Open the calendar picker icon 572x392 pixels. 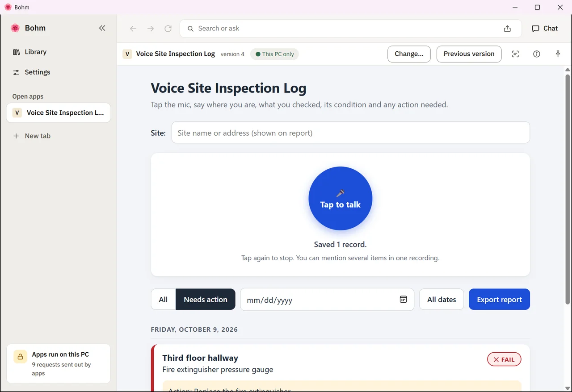[403, 300]
